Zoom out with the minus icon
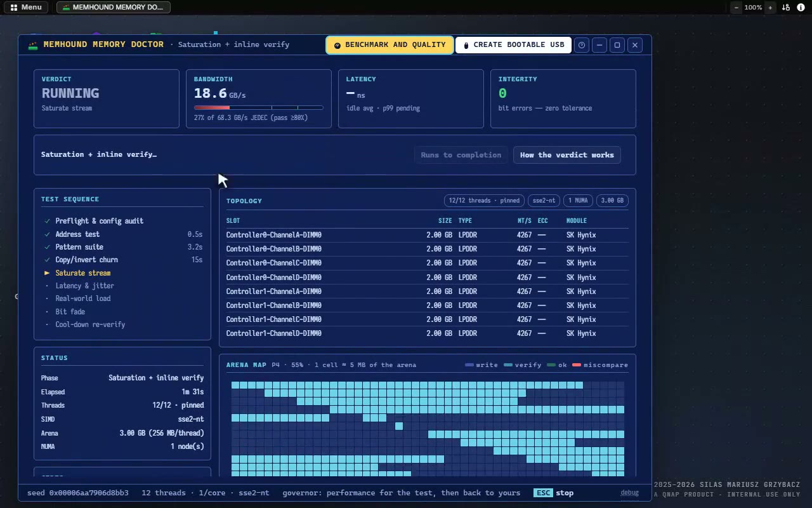This screenshot has height=508, width=812. coord(737,8)
